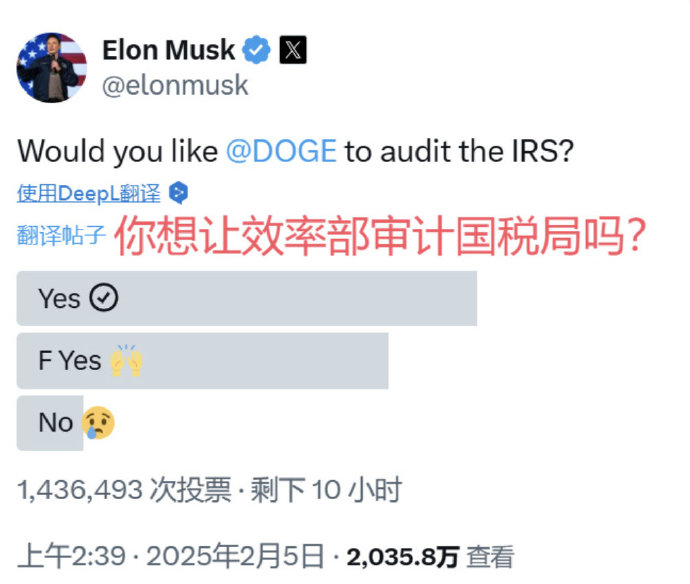Open the post timestamp 上午2:39 2025年2月5日
Viewport: 690px width, 584px height.
click(171, 556)
